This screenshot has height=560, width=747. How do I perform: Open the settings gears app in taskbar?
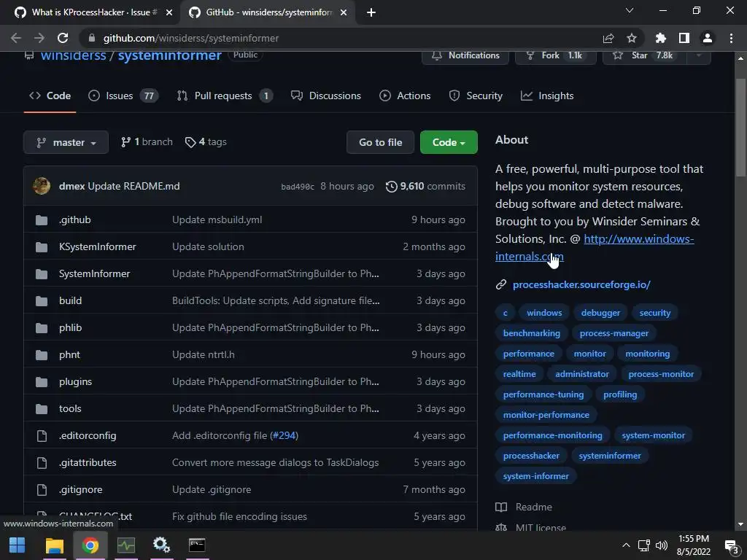coord(161,545)
